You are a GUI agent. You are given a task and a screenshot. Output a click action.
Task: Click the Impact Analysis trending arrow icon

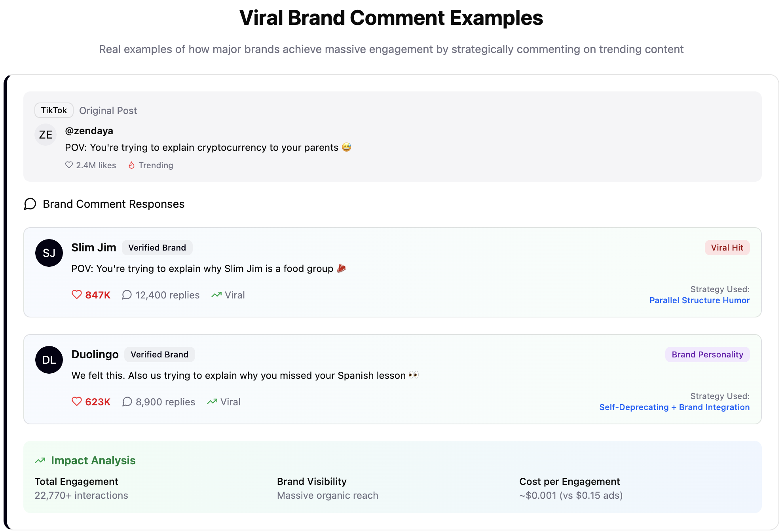click(40, 460)
